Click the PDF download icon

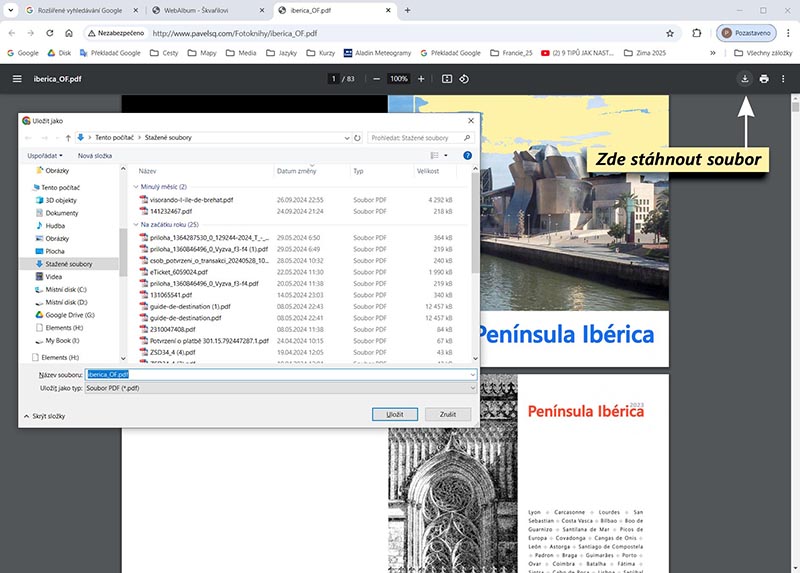(x=744, y=79)
